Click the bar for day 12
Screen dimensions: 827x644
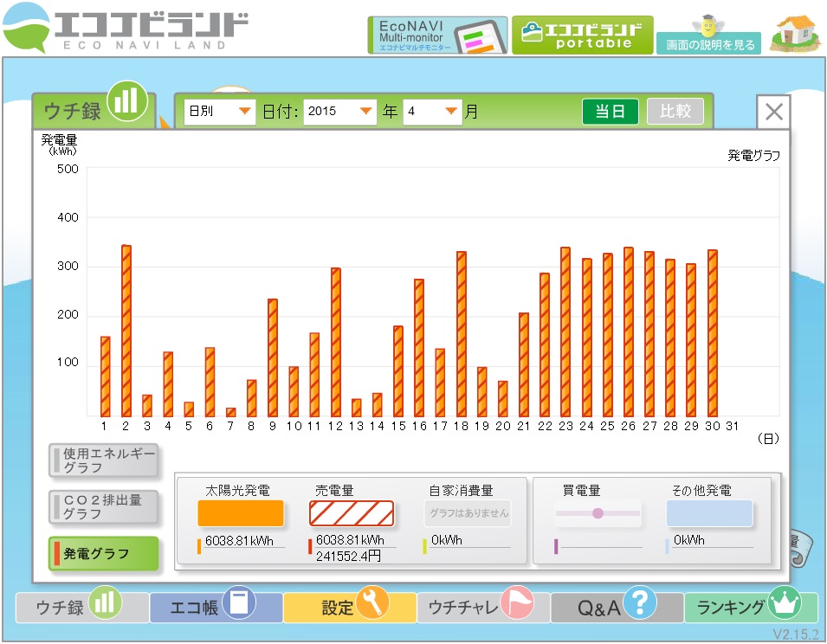click(x=335, y=343)
